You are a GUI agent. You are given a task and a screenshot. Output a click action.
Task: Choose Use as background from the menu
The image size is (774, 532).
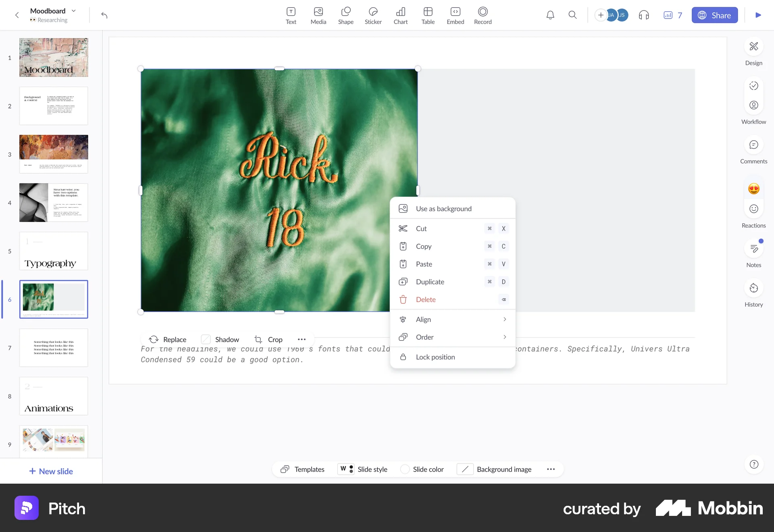pos(444,208)
